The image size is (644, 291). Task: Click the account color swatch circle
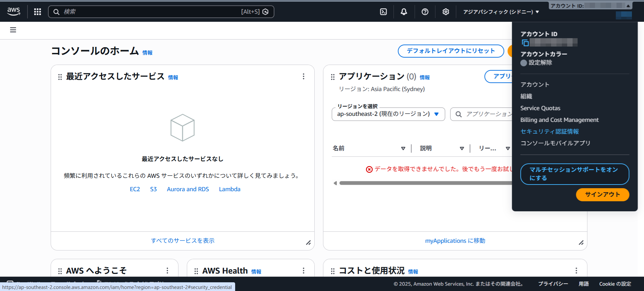524,63
